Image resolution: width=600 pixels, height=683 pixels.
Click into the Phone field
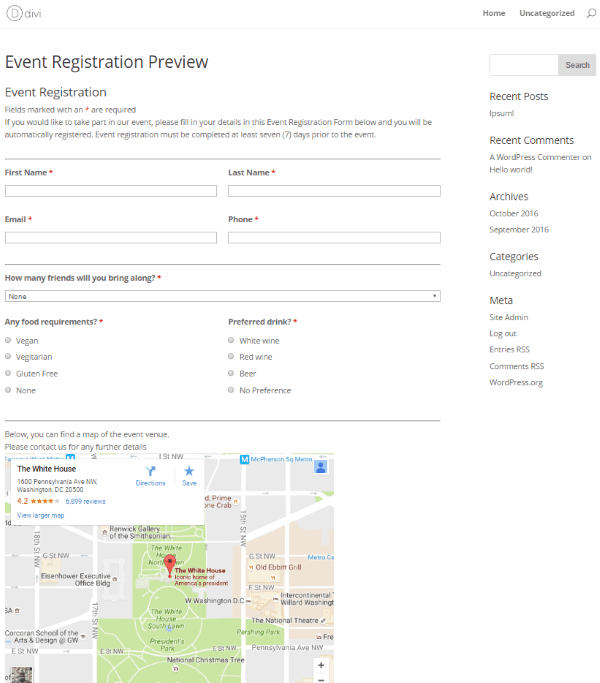tap(334, 237)
